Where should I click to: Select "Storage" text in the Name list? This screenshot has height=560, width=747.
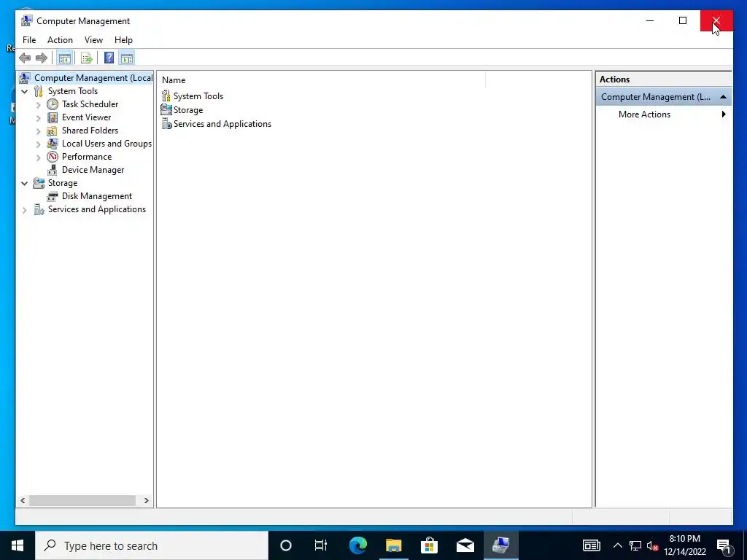coord(188,110)
